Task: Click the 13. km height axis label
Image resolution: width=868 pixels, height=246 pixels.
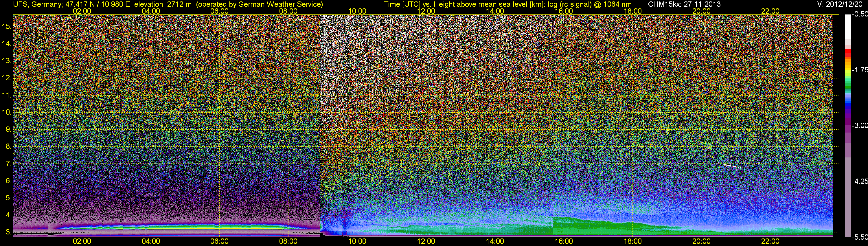Action: pyautogui.click(x=7, y=61)
